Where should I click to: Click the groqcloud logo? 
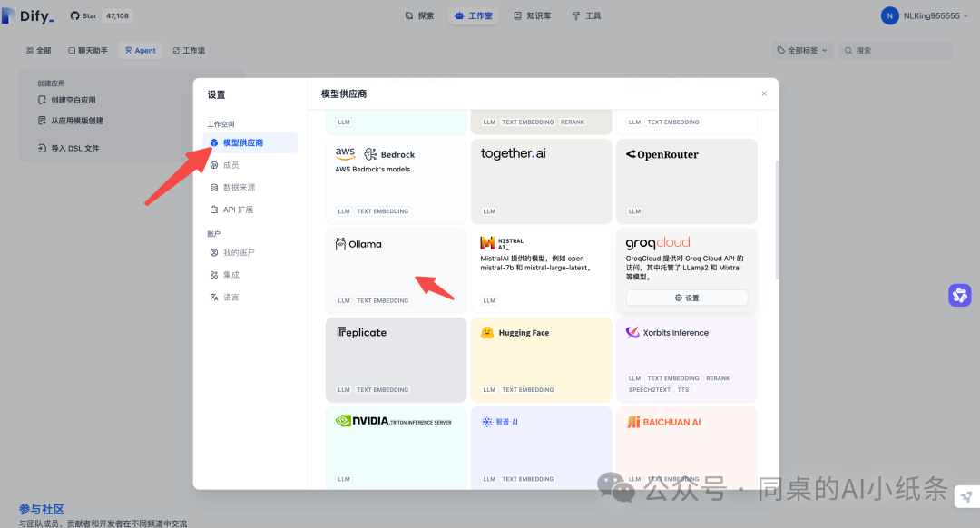click(658, 242)
